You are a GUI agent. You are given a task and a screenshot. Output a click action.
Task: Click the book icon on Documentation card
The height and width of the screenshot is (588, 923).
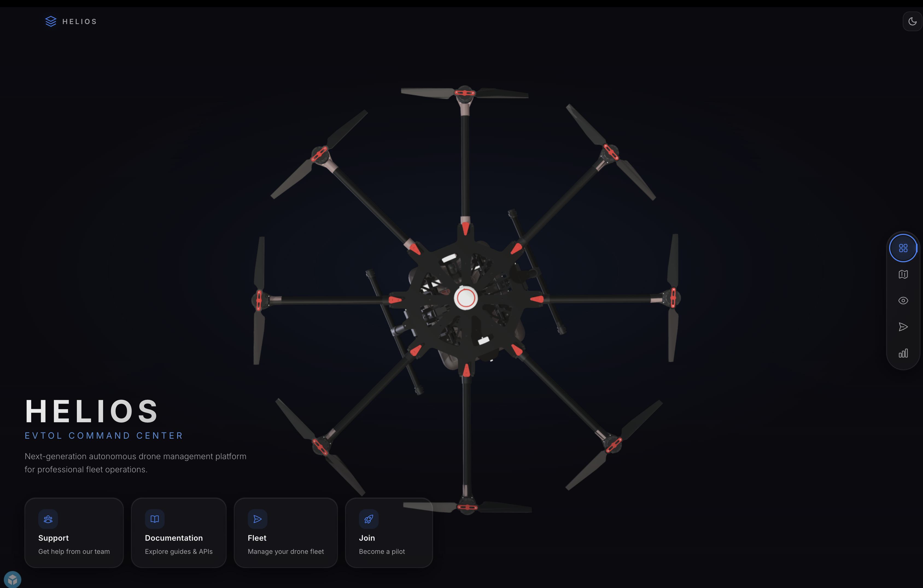pyautogui.click(x=154, y=519)
